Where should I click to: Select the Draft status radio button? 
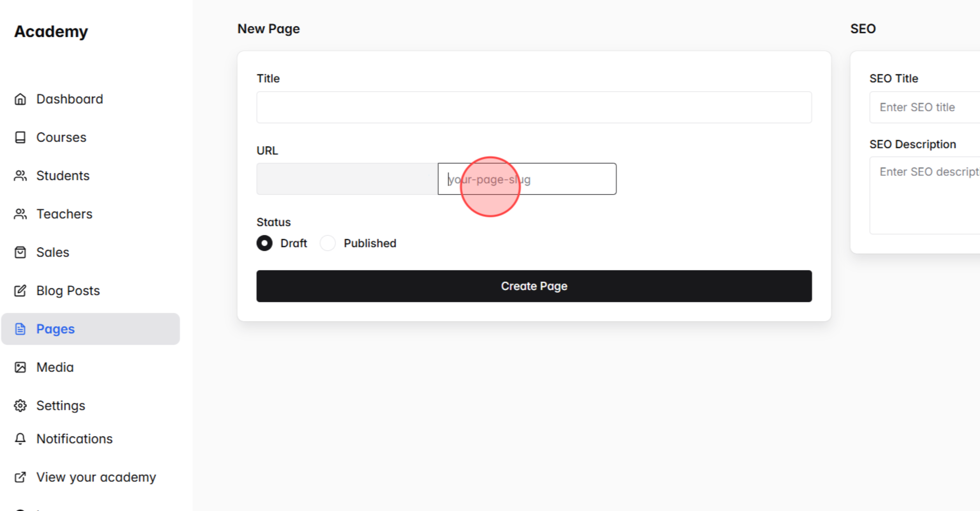[264, 243]
